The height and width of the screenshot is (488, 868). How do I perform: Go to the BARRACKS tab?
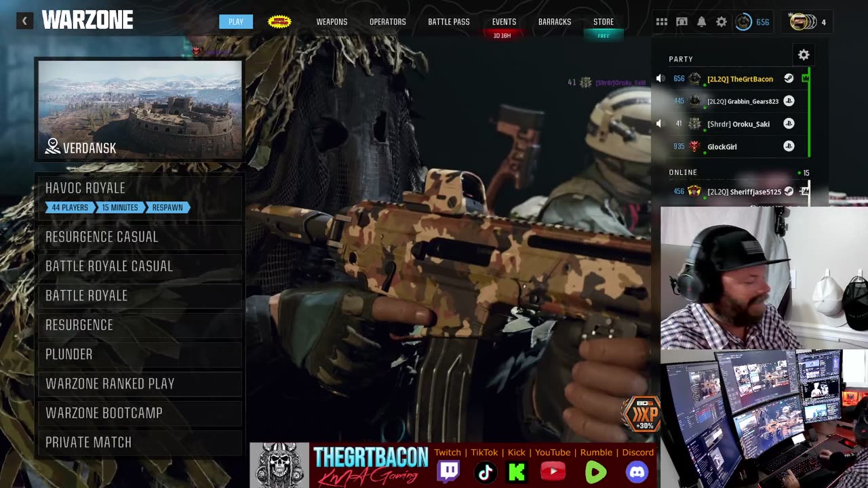click(x=555, y=22)
